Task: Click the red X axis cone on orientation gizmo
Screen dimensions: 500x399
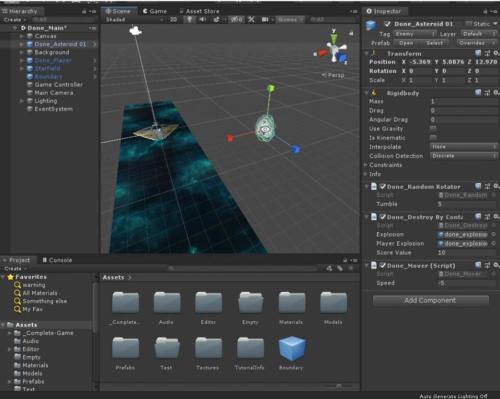Action: 323,53
